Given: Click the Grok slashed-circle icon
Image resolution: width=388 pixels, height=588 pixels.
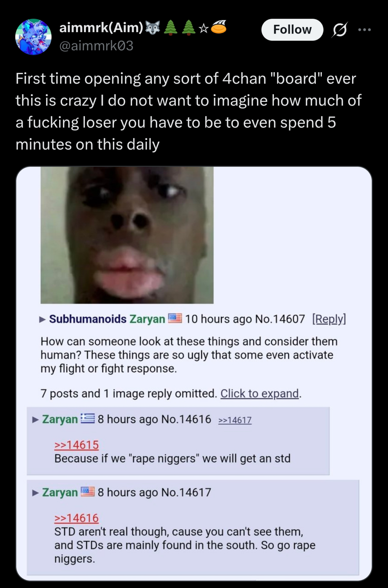Looking at the screenshot, I should 340,30.
